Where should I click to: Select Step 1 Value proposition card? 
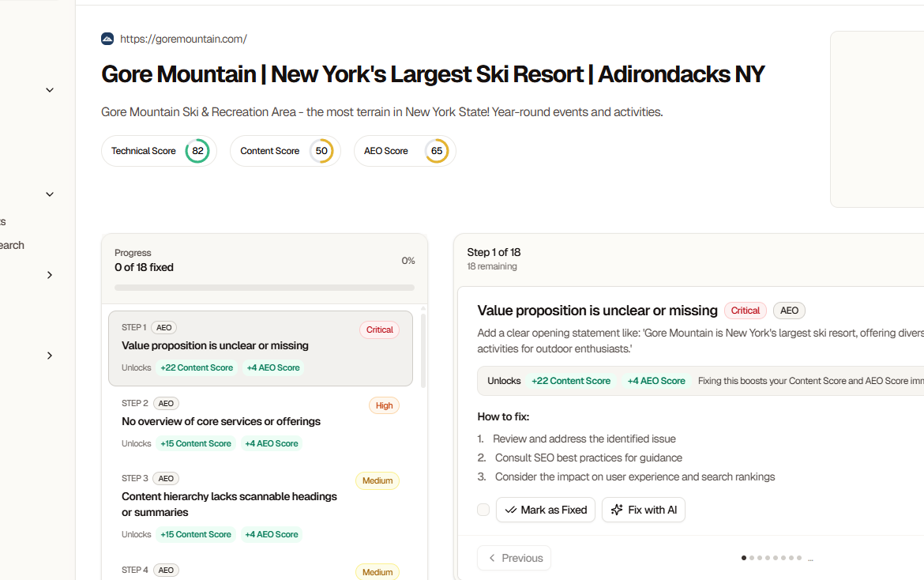tap(261, 348)
